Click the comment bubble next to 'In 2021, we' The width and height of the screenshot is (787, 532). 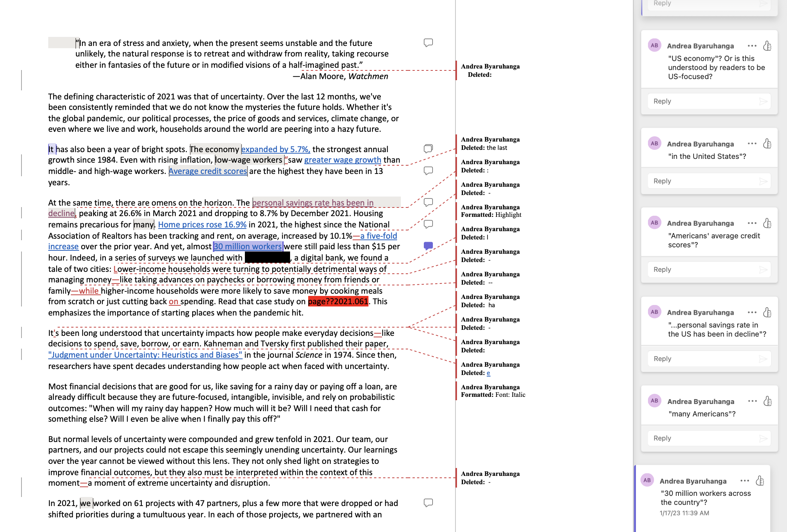tap(428, 503)
